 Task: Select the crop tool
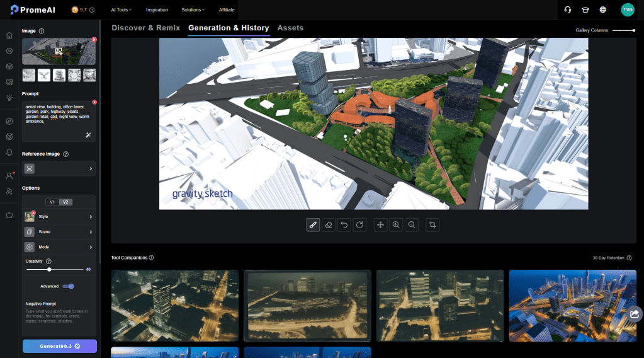click(432, 225)
